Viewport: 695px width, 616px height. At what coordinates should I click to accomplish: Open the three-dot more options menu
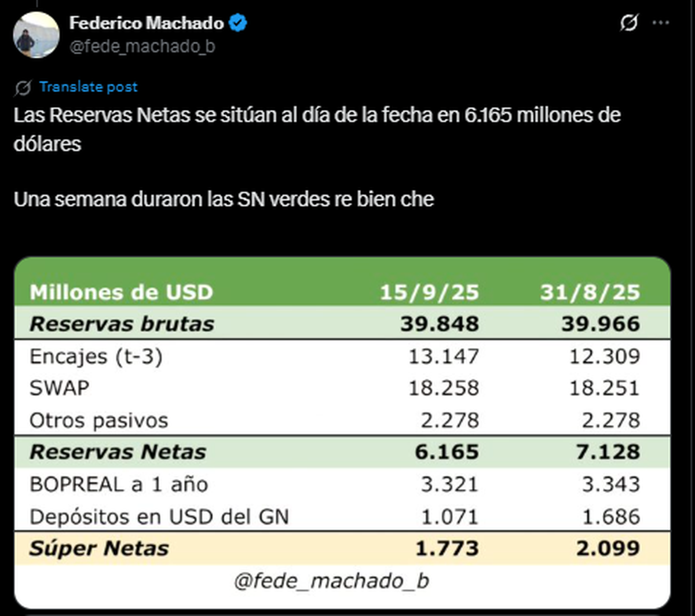tap(661, 24)
